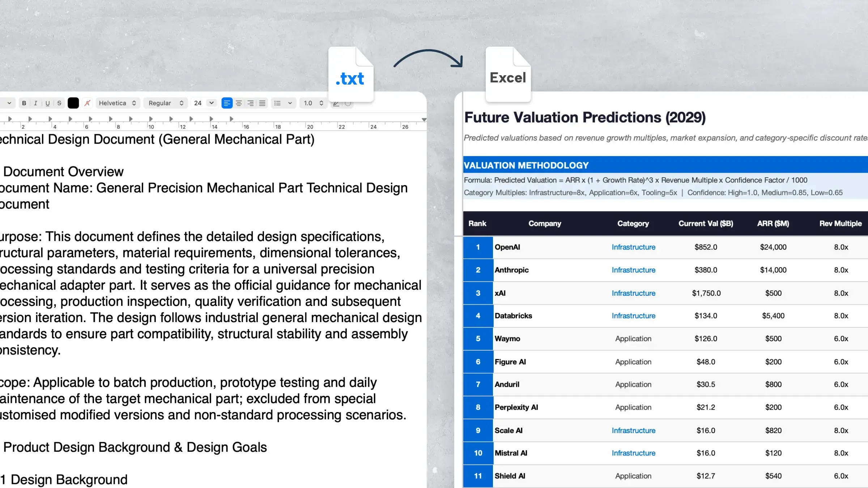Justify the text alignment
The image size is (868, 488).
coord(262,103)
